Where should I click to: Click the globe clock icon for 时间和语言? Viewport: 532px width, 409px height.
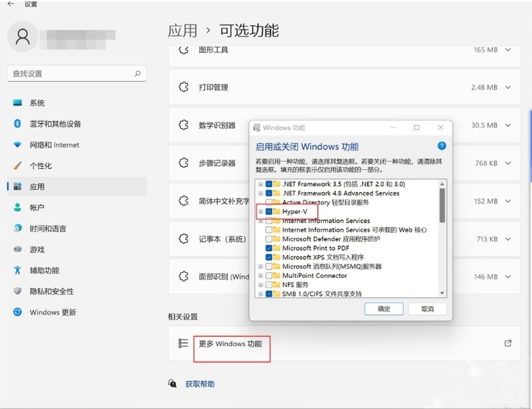click(17, 228)
